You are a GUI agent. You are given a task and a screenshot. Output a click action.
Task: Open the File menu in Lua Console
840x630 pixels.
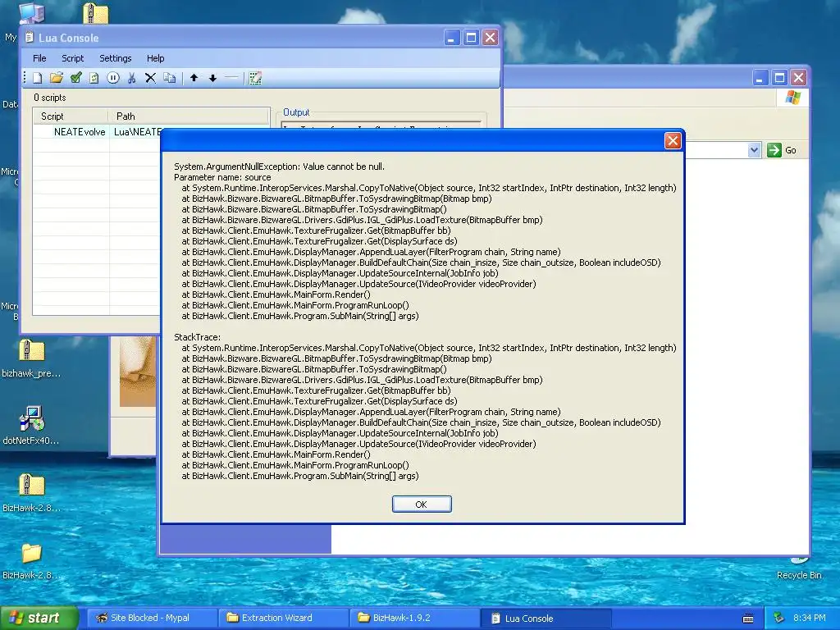(x=39, y=58)
